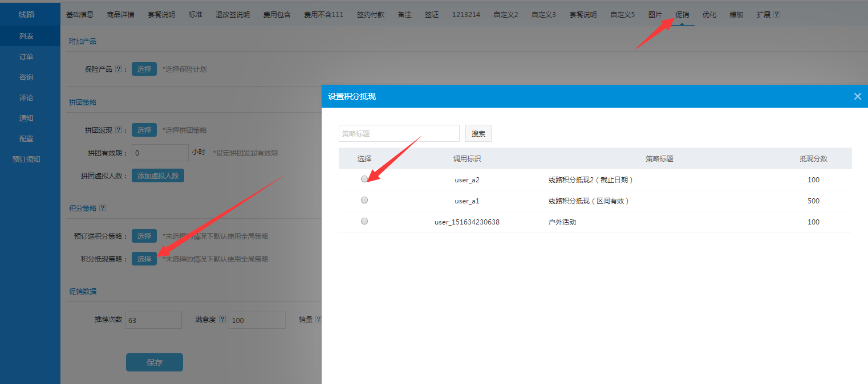The width and height of the screenshot is (868, 384).
Task: Click help icon next to 积分策略 heading
Action: pyautogui.click(x=103, y=208)
